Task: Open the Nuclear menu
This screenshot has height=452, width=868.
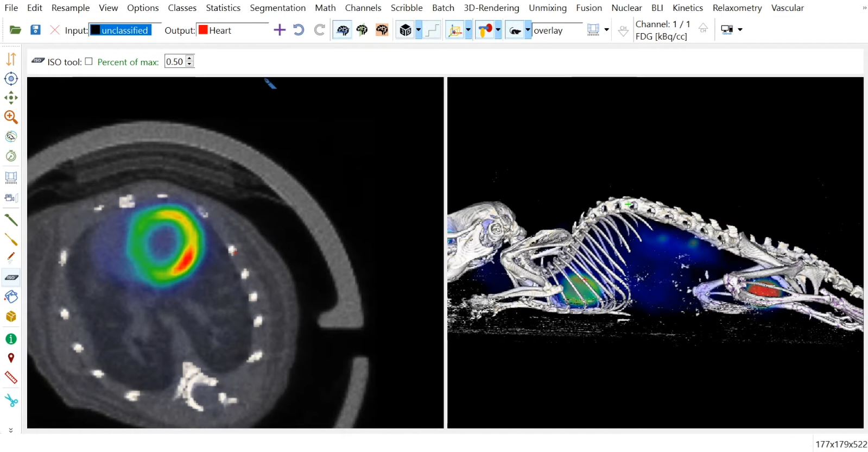Action: (x=626, y=8)
